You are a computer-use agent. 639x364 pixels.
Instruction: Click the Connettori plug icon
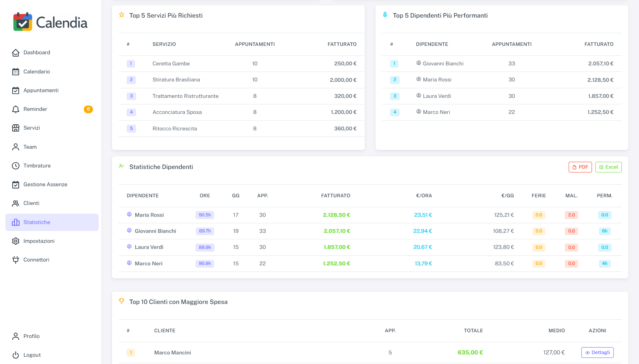pos(16,260)
